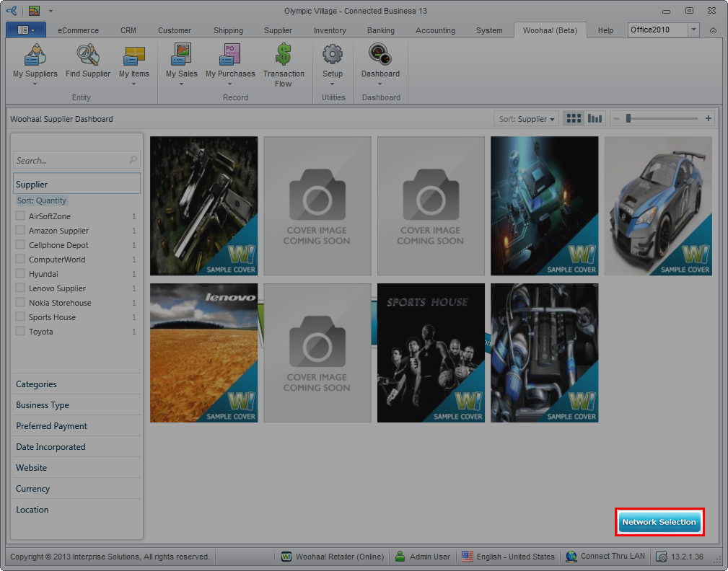
Task: Select the Sports House cover thumbnail
Action: (431, 353)
